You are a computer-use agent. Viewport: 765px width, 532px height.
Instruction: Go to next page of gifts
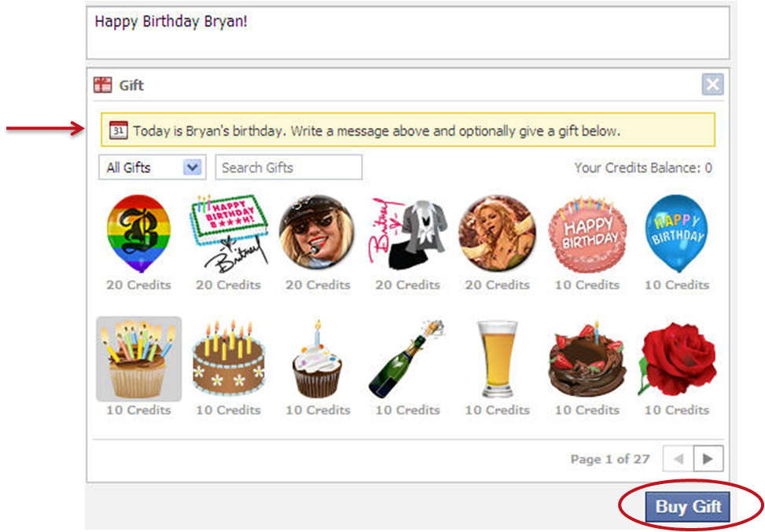(708, 458)
